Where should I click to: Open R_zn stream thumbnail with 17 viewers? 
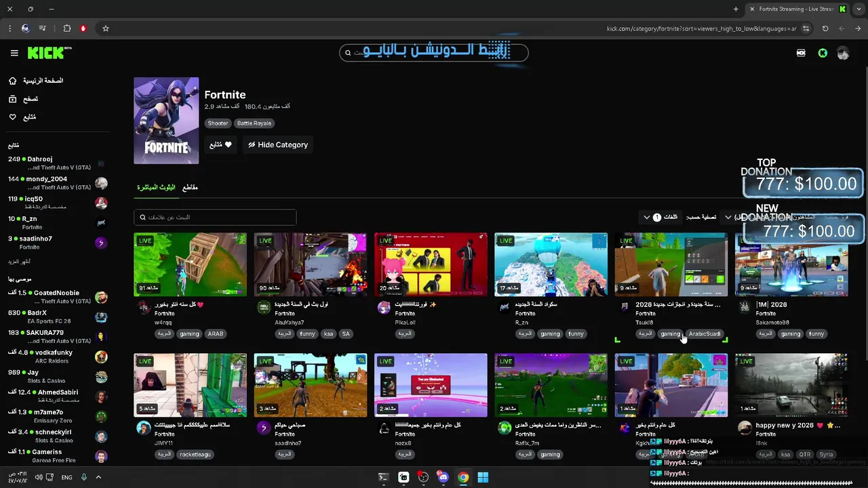coord(551,264)
